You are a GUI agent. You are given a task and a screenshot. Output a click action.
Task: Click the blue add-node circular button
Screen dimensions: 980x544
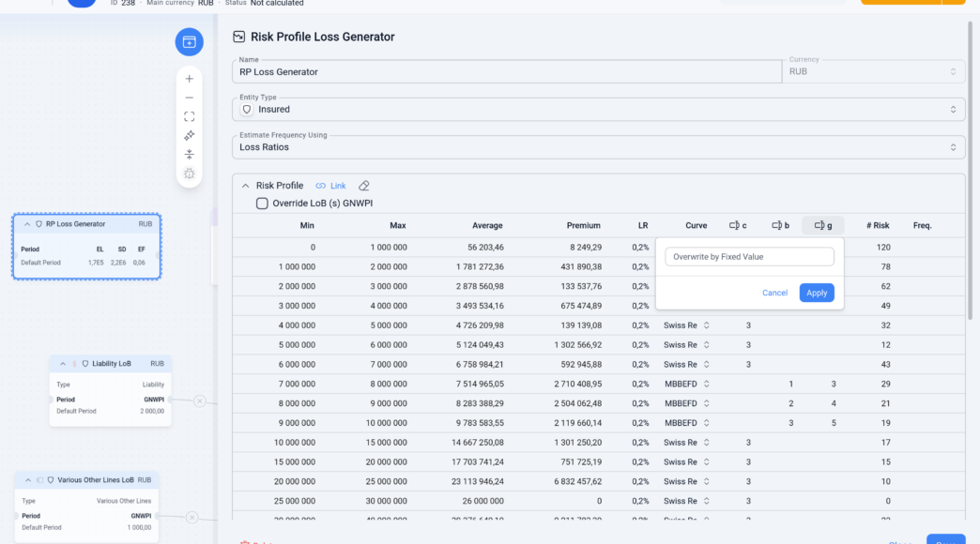click(190, 42)
